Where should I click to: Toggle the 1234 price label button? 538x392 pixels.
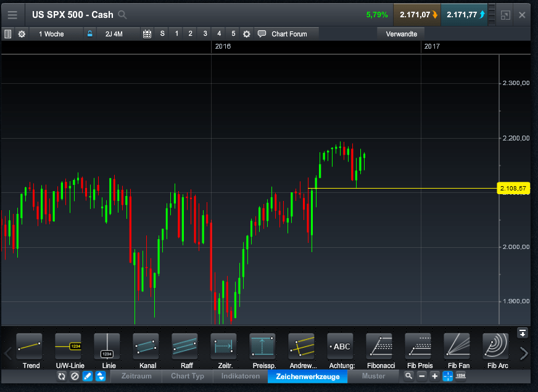coord(460,376)
